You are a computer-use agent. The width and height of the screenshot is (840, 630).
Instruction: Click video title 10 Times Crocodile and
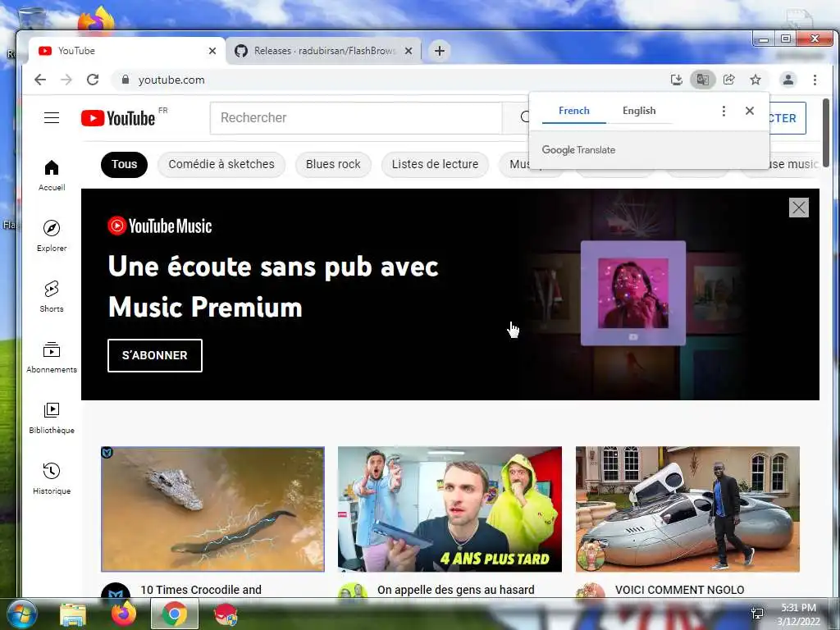(x=201, y=590)
